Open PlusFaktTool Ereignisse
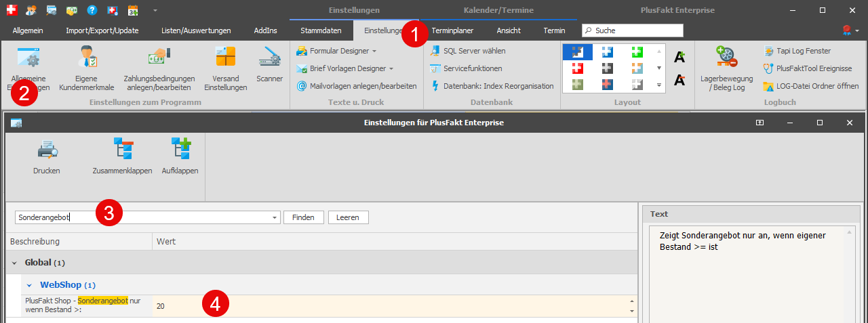This screenshot has height=323, width=868. pos(807,68)
